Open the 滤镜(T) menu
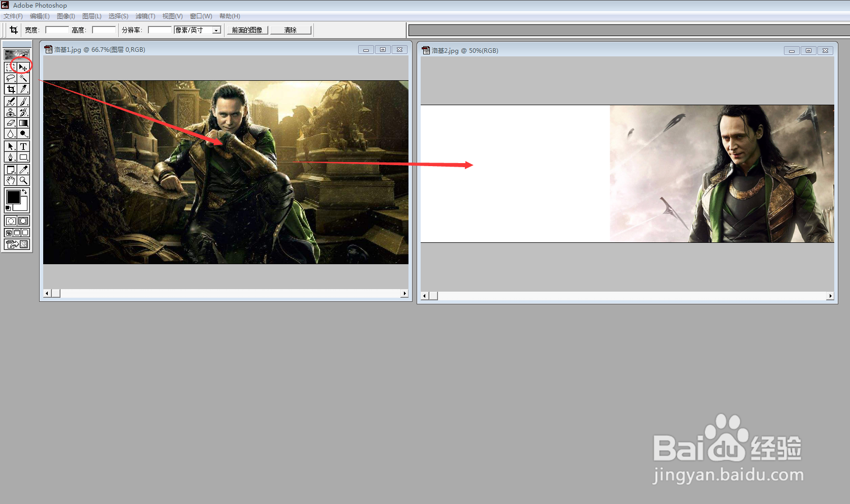850x504 pixels. 145,16
